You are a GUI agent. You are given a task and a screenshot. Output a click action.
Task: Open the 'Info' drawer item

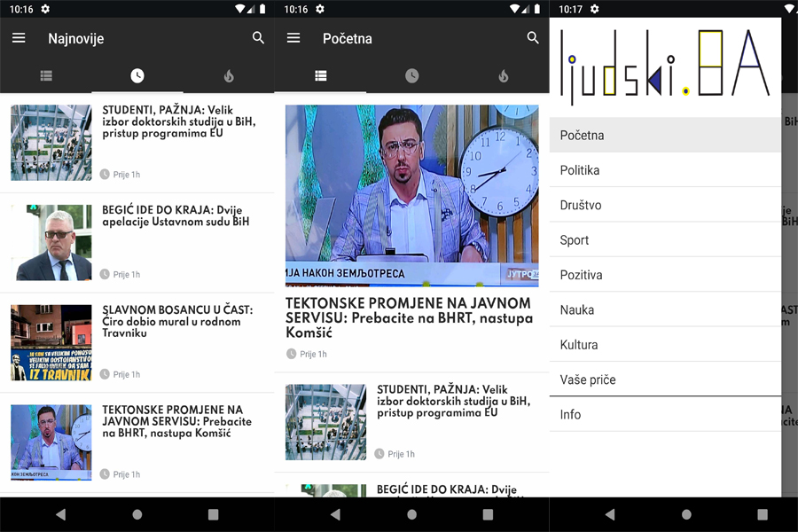(x=665, y=414)
